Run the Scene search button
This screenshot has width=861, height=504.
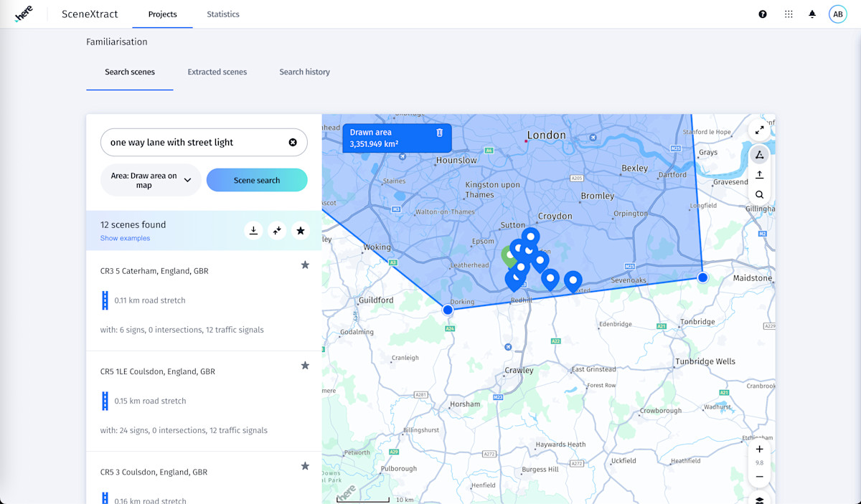tap(257, 180)
